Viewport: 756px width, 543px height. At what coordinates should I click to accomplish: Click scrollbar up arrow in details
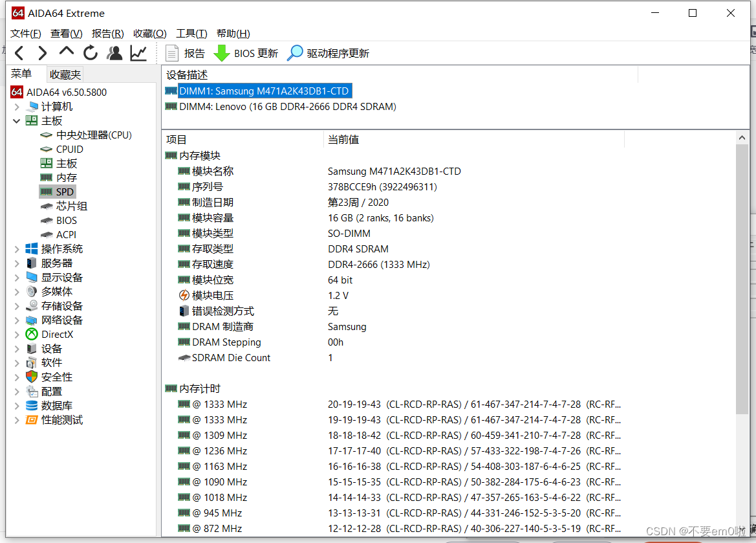(742, 138)
